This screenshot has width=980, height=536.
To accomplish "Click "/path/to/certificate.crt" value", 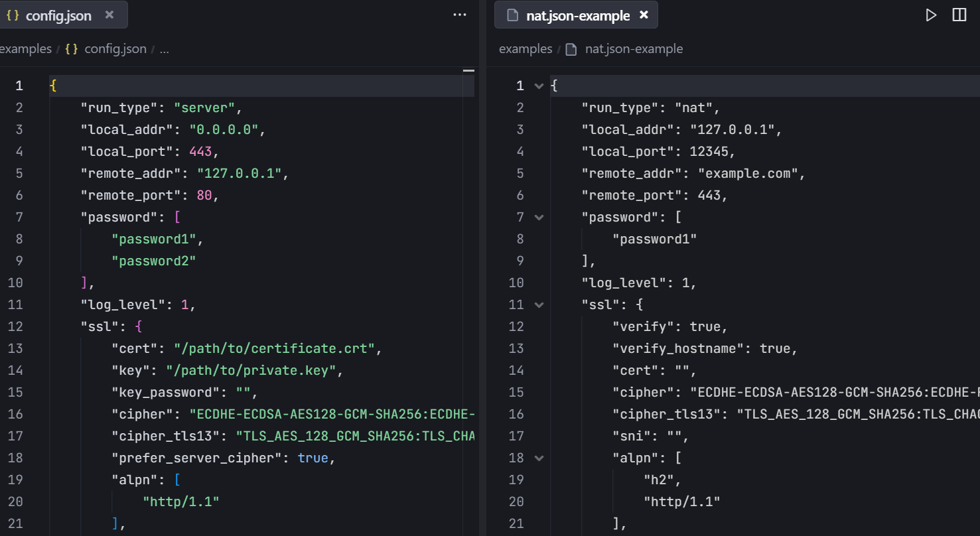I will [275, 348].
